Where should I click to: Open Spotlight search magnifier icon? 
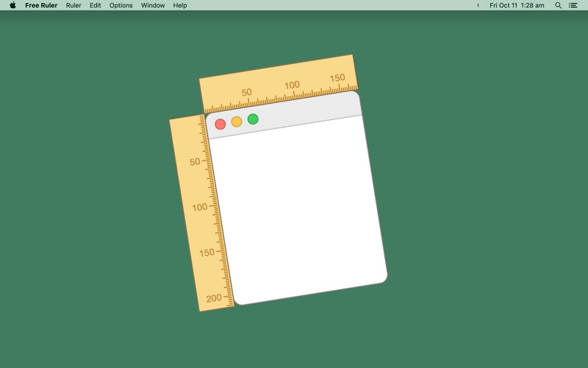click(559, 5)
